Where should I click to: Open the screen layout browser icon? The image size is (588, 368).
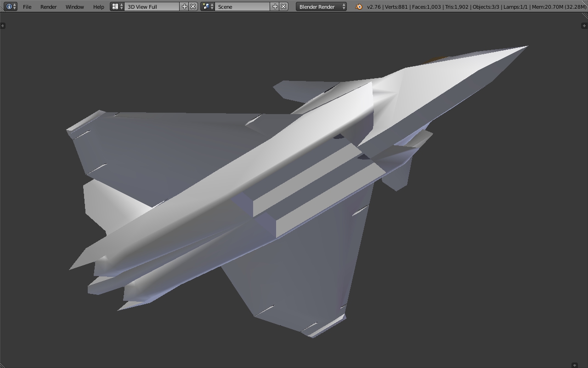click(117, 6)
